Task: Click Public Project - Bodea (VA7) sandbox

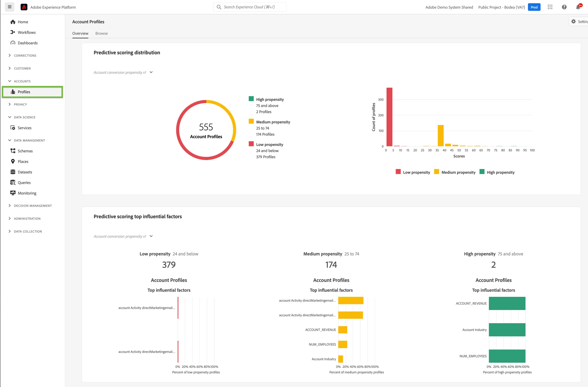Action: tap(501, 7)
